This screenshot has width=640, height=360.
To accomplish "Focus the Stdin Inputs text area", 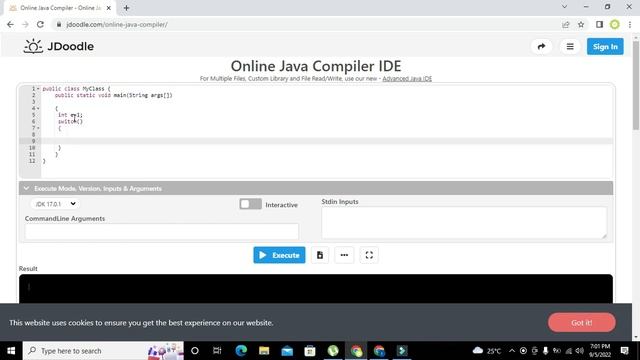I will click(x=464, y=222).
